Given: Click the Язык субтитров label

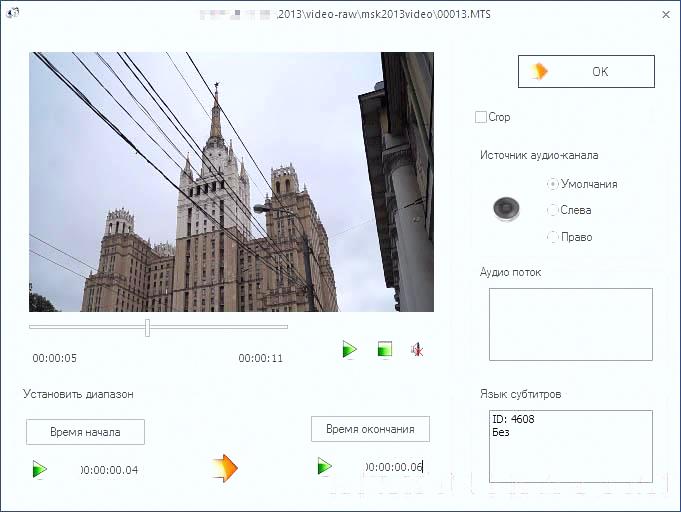Looking at the screenshot, I should 521,394.
